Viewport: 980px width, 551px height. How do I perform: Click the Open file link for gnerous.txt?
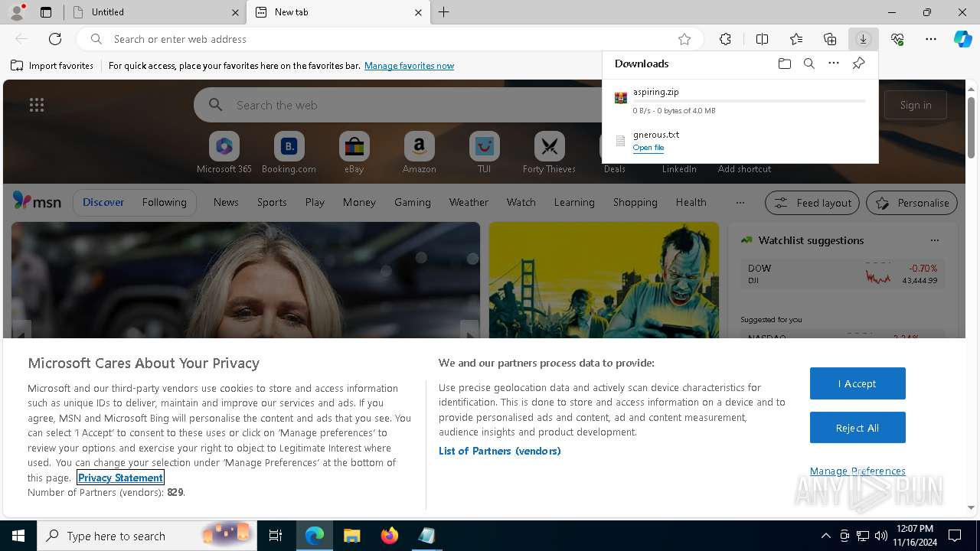pos(648,148)
